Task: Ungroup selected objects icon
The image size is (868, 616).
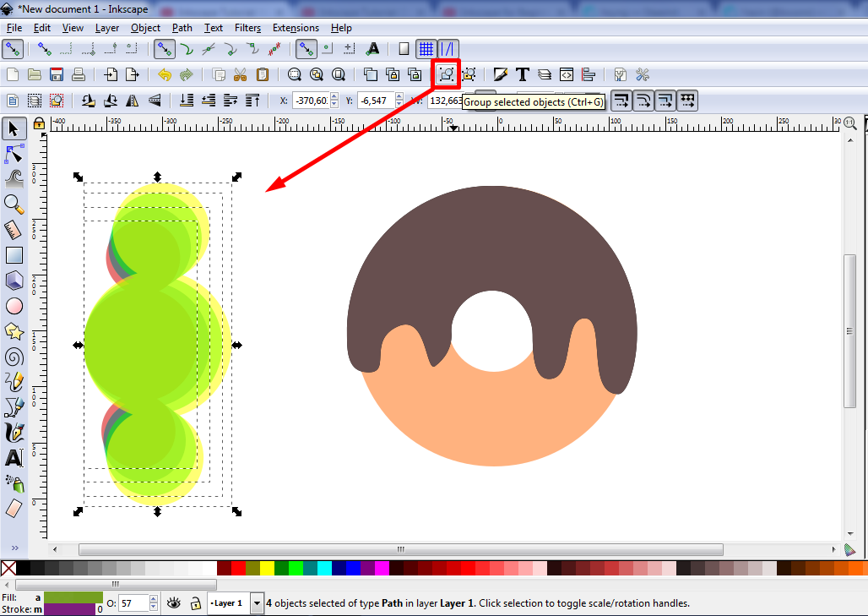Action: 469,74
